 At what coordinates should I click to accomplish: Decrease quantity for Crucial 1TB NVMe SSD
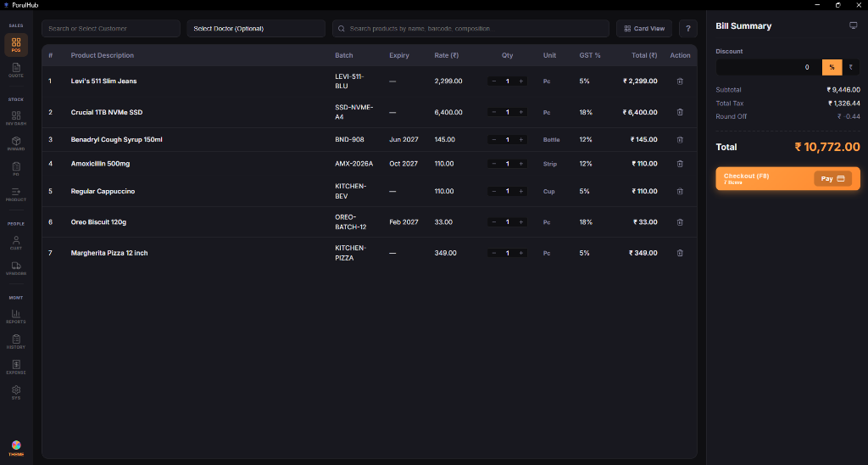pos(494,112)
